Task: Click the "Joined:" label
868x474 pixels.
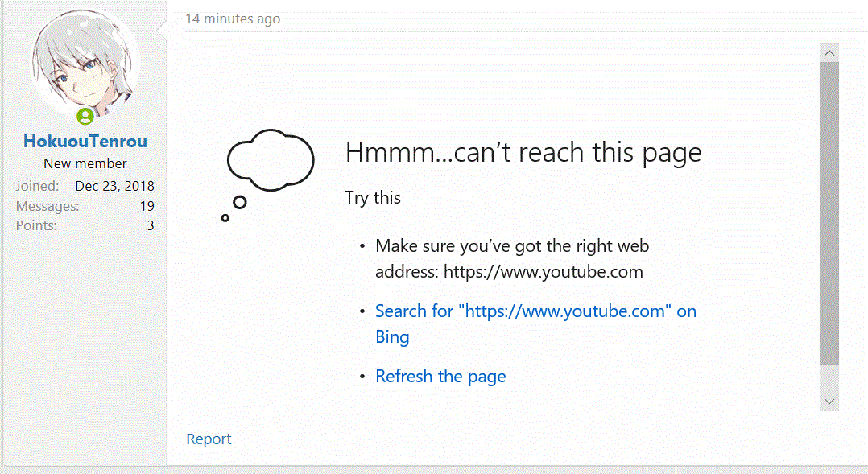Action: (37, 186)
